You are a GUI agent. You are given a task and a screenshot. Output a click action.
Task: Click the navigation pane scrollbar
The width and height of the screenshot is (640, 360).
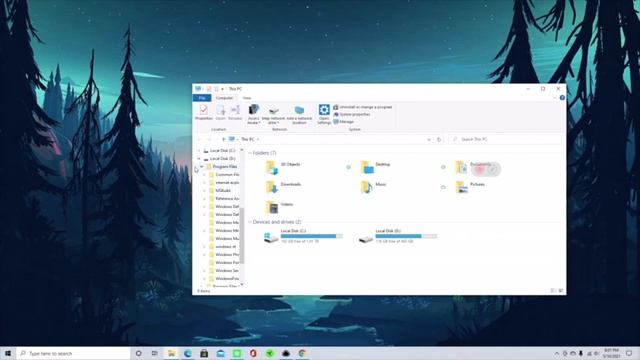coord(242,235)
